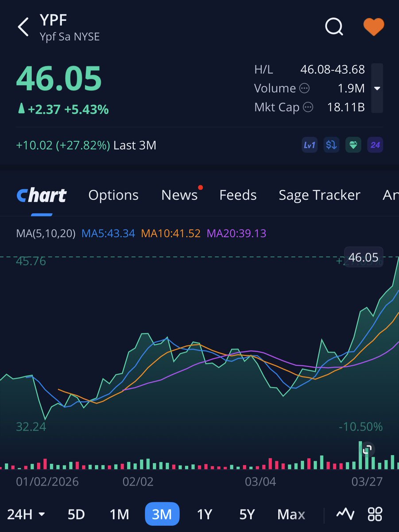This screenshot has width=399, height=532.
Task: Tap the 24 hour trading badge
Action: tap(375, 145)
